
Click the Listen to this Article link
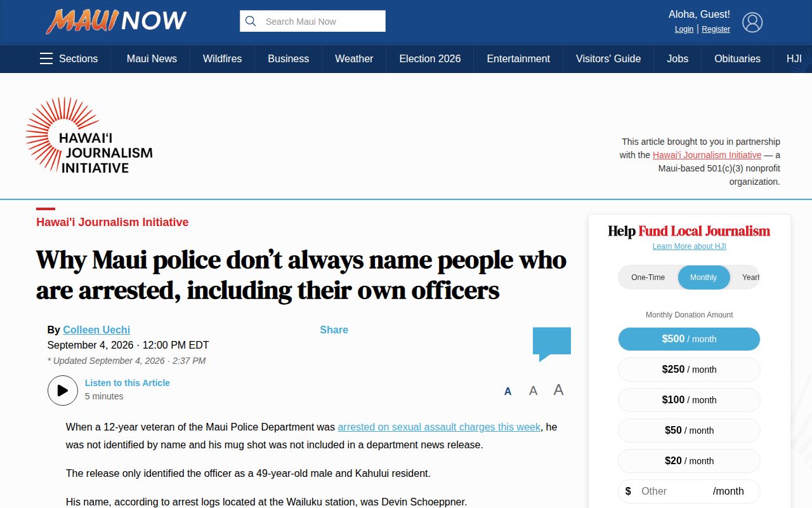(128, 383)
